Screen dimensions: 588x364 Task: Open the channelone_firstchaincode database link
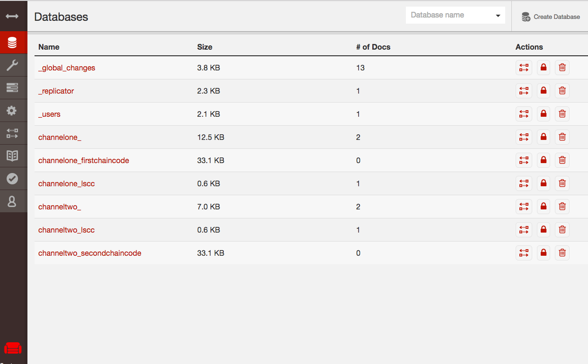(84, 160)
